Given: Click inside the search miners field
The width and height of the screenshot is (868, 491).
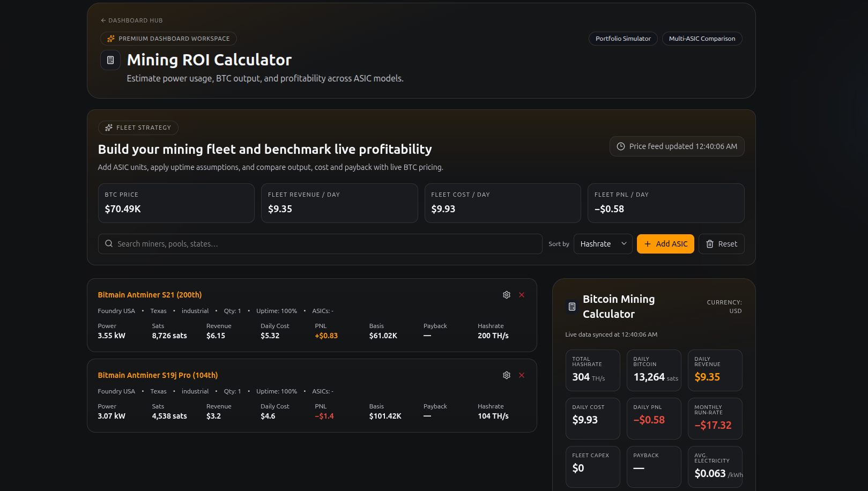Looking at the screenshot, I should (268, 243).
